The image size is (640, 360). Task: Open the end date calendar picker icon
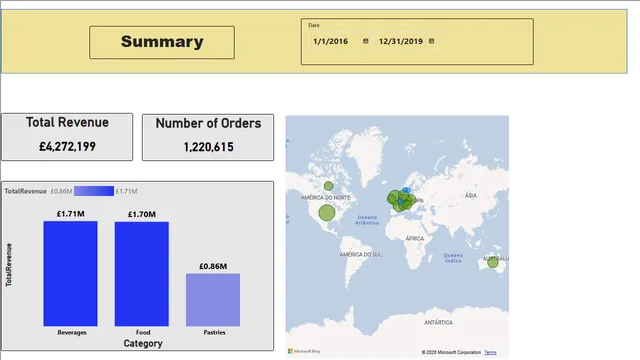coord(431,41)
